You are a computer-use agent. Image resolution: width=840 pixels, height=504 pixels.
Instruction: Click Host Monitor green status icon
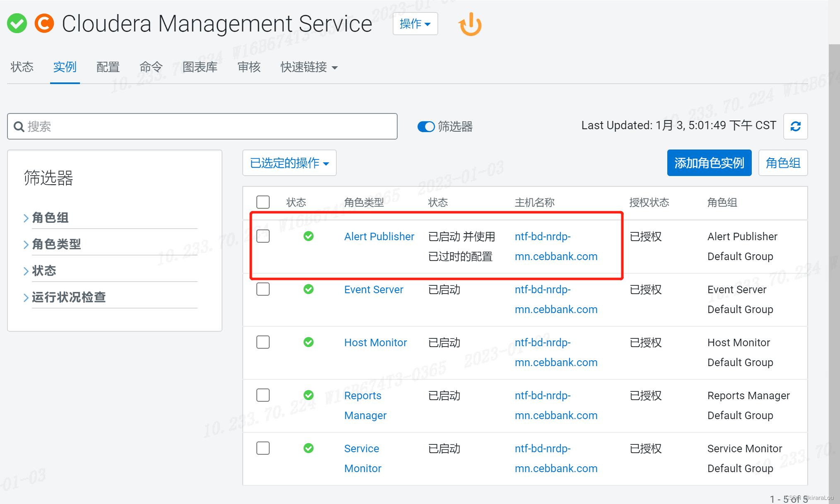[309, 342]
